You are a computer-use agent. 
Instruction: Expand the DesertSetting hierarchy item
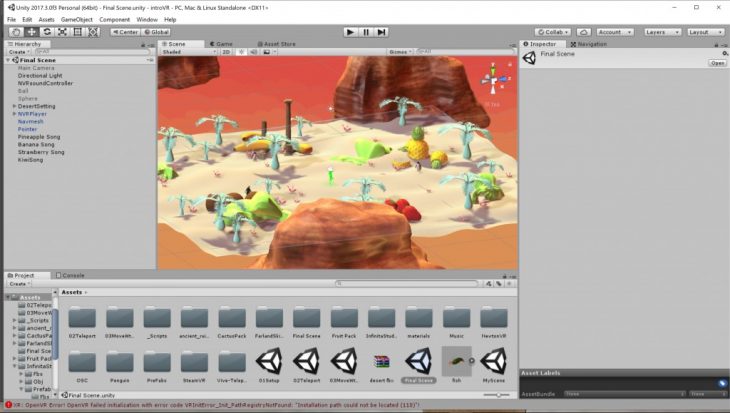pyautogui.click(x=14, y=106)
